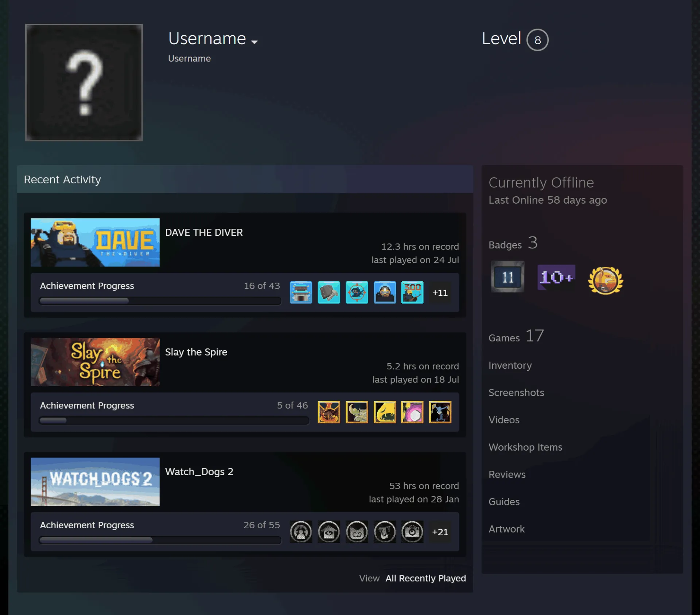
Task: Open the Badges 3 section link
Action: [513, 243]
